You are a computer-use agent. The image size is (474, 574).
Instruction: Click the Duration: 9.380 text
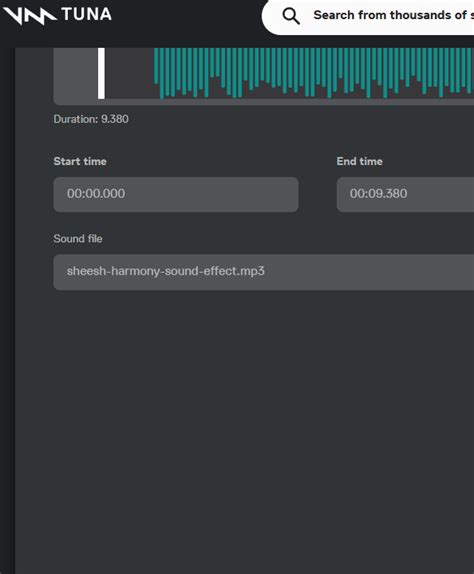[91, 119]
